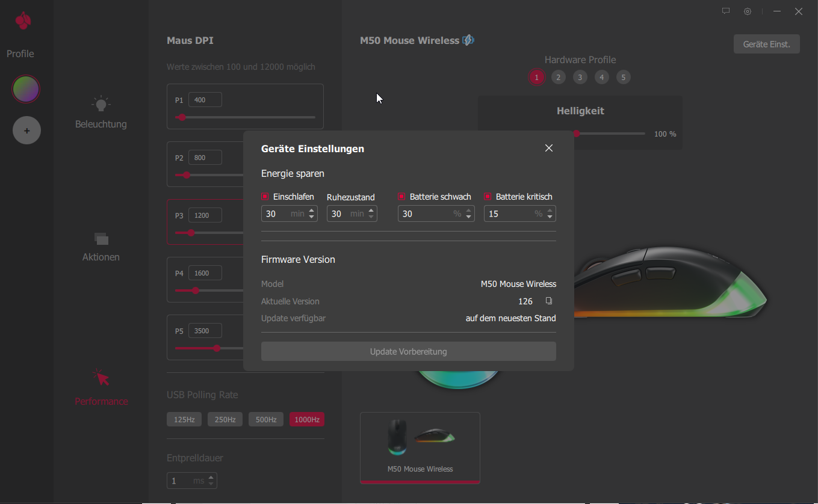Open the Performance section
The width and height of the screenshot is (818, 504).
pyautogui.click(x=101, y=388)
